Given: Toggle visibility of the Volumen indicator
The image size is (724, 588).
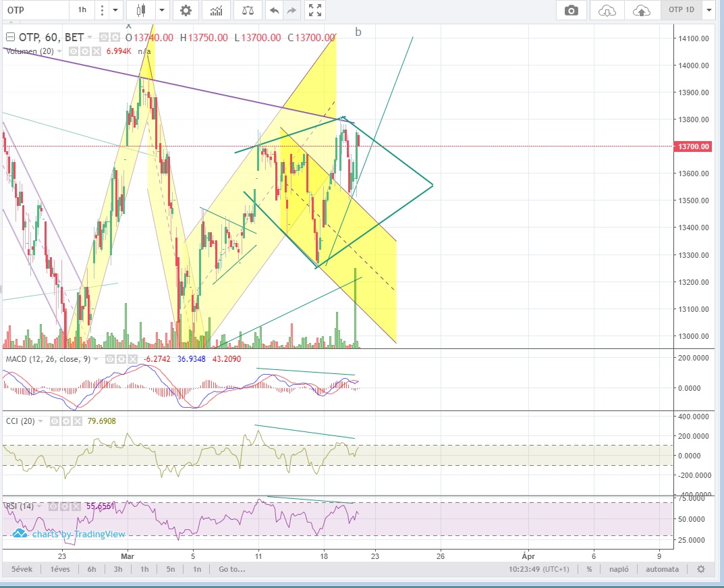Looking at the screenshot, I should (74, 51).
